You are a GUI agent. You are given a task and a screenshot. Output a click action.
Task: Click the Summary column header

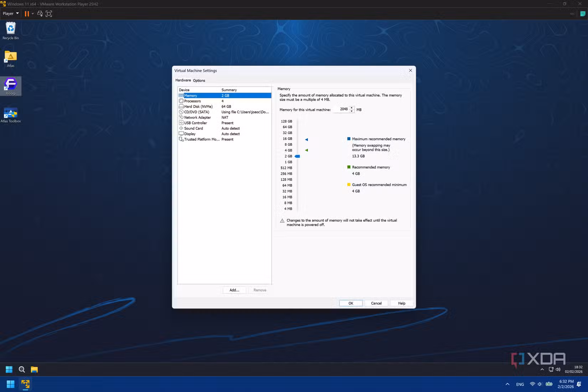point(246,90)
